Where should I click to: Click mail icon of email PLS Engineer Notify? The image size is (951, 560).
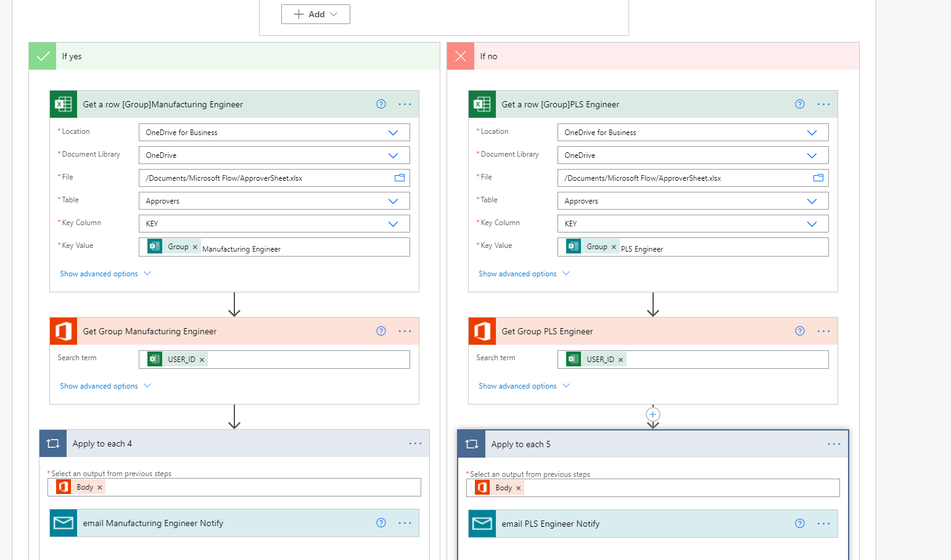pos(482,524)
